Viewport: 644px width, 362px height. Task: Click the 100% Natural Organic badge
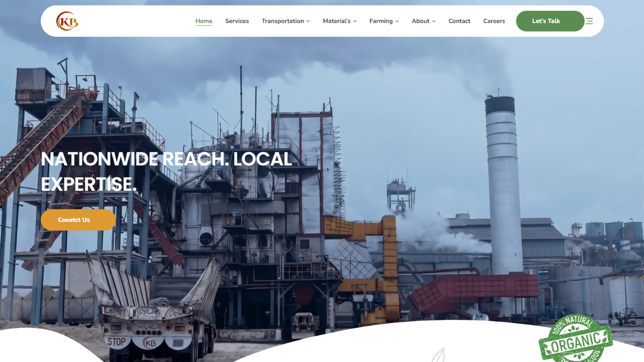pyautogui.click(x=576, y=338)
